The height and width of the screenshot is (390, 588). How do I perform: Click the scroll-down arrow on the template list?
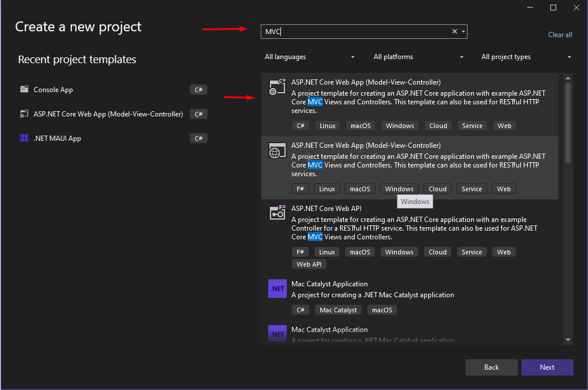(568, 340)
